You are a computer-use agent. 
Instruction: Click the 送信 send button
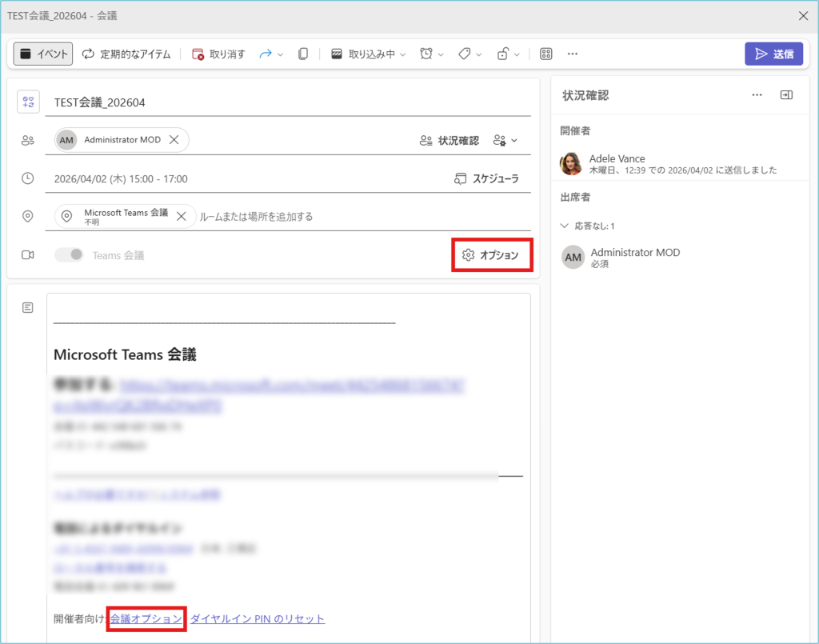pos(773,54)
